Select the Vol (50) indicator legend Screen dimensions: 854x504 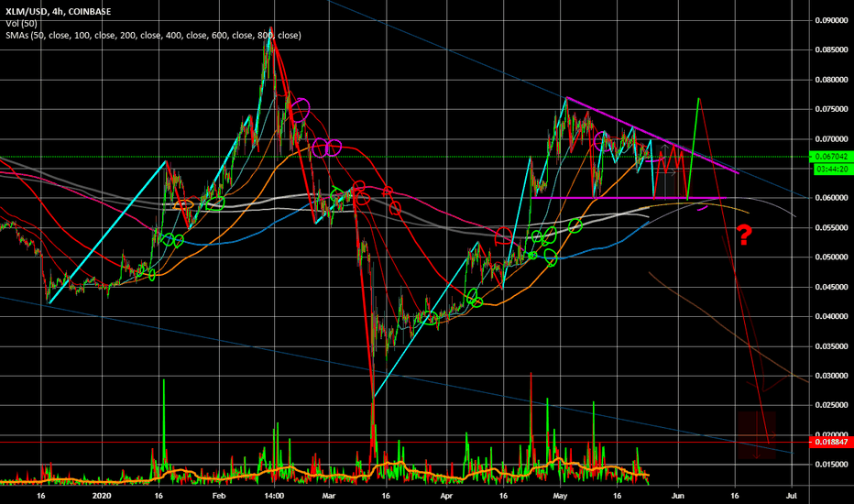click(x=22, y=24)
